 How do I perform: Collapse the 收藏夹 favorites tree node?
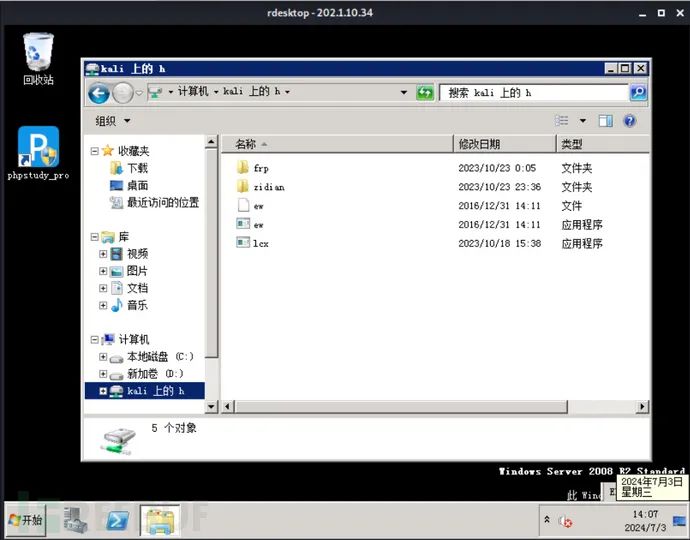click(x=94, y=151)
